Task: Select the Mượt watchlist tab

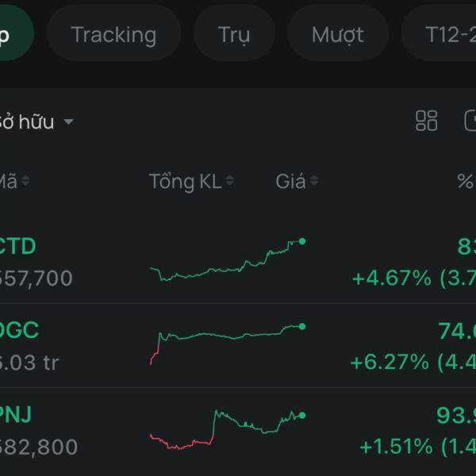Action: click(338, 35)
